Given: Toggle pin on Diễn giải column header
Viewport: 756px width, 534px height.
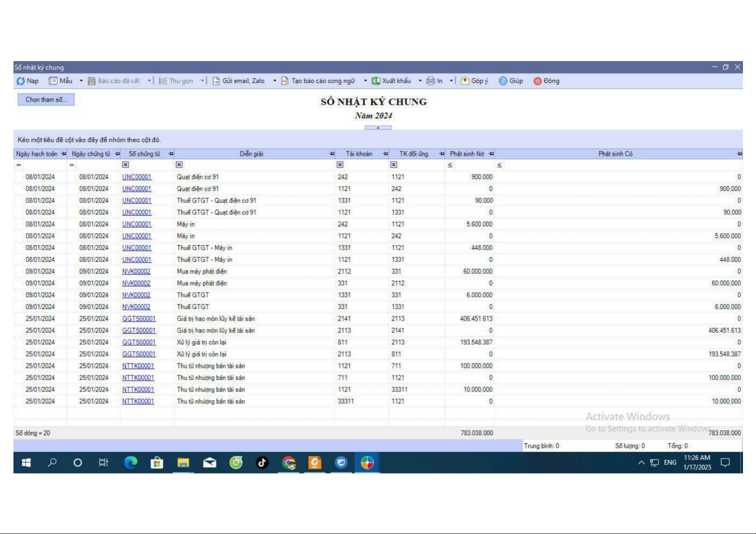Looking at the screenshot, I should [332, 154].
